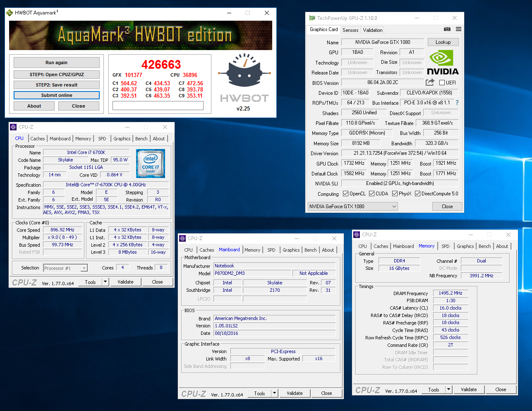532x411 pixels.
Task: Click the Lookup button in GPU-Z
Action: coord(443,42)
